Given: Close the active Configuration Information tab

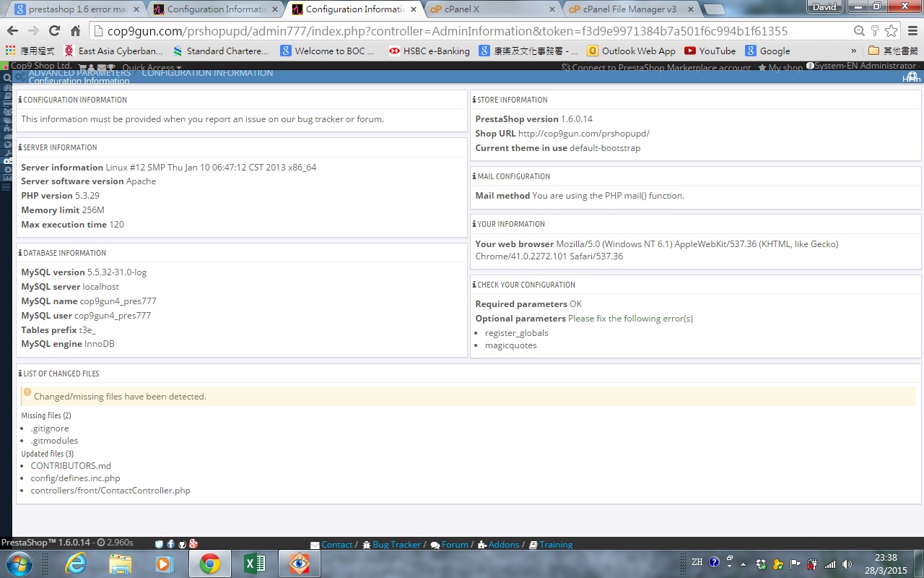Looking at the screenshot, I should coord(413,9).
